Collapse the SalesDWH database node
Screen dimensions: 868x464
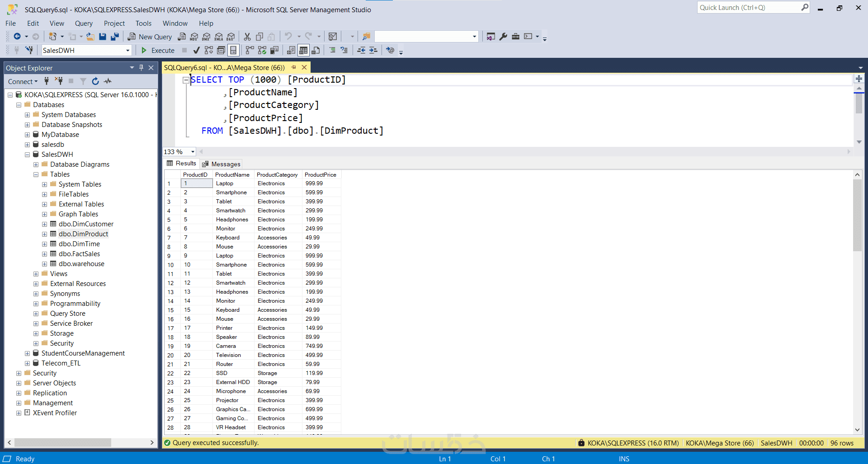(x=27, y=155)
